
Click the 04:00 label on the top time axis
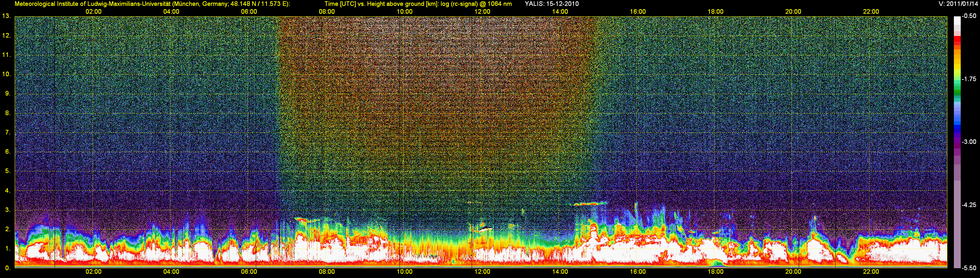[171, 12]
